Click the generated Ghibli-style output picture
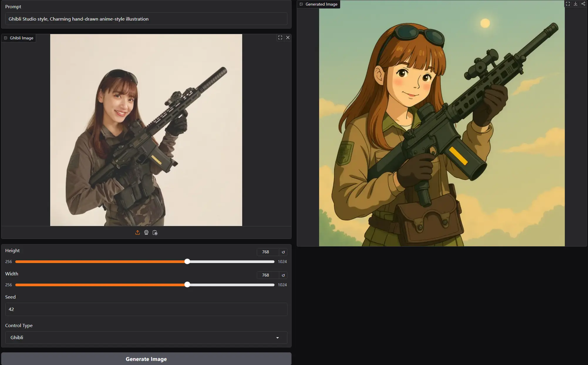This screenshot has height=365, width=588. (x=442, y=123)
